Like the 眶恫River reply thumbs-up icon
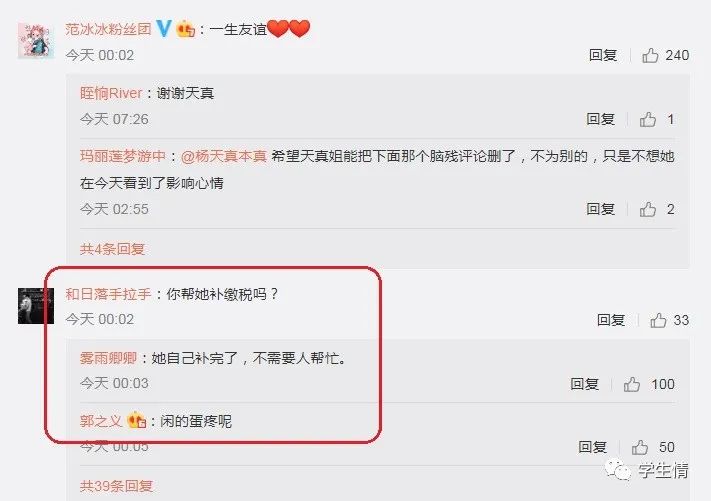Screen dimensions: 711x501 point(648,119)
